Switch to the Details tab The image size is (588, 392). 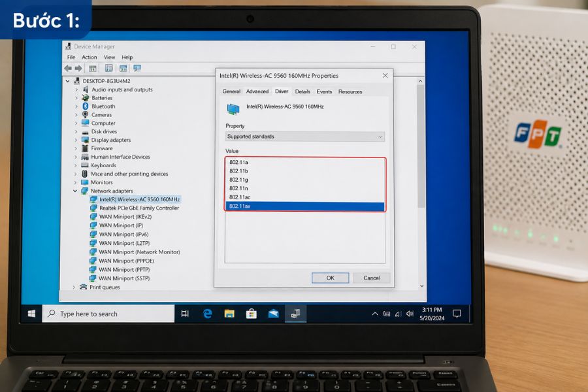point(302,91)
